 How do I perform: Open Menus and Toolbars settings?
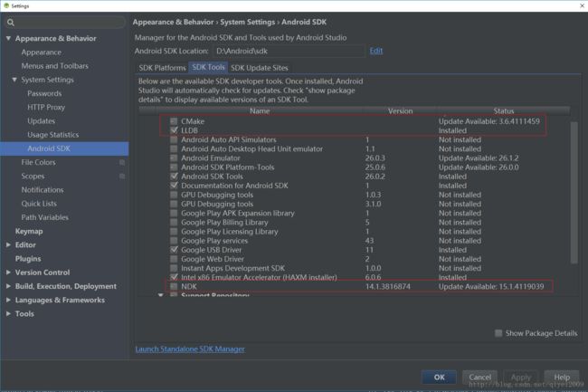pyautogui.click(x=55, y=66)
